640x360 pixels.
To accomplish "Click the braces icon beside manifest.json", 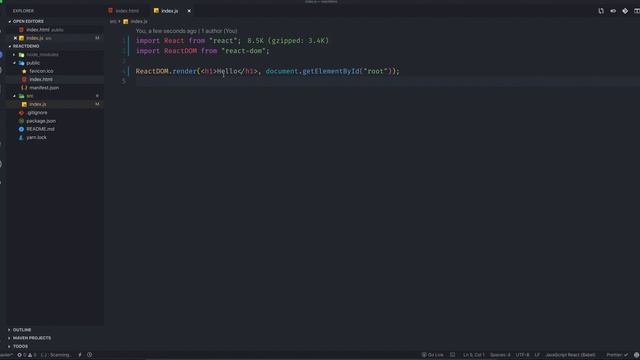I will (24, 88).
